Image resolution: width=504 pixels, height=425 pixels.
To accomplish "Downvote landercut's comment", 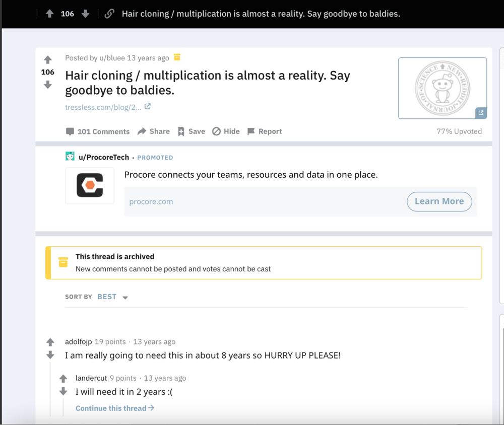I will click(x=62, y=391).
